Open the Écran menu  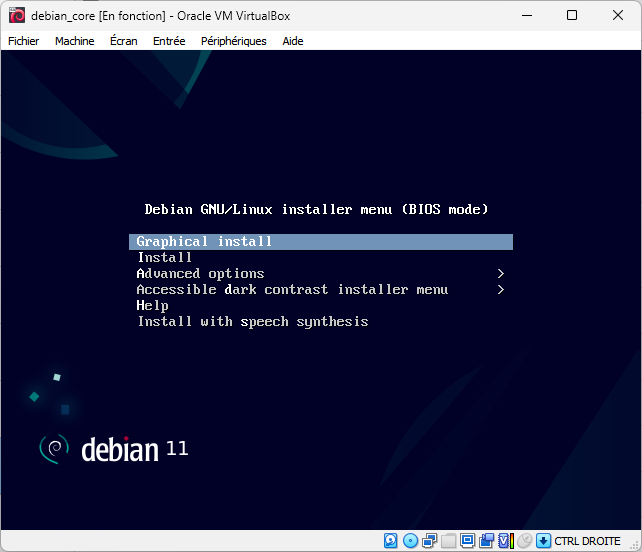tap(124, 41)
